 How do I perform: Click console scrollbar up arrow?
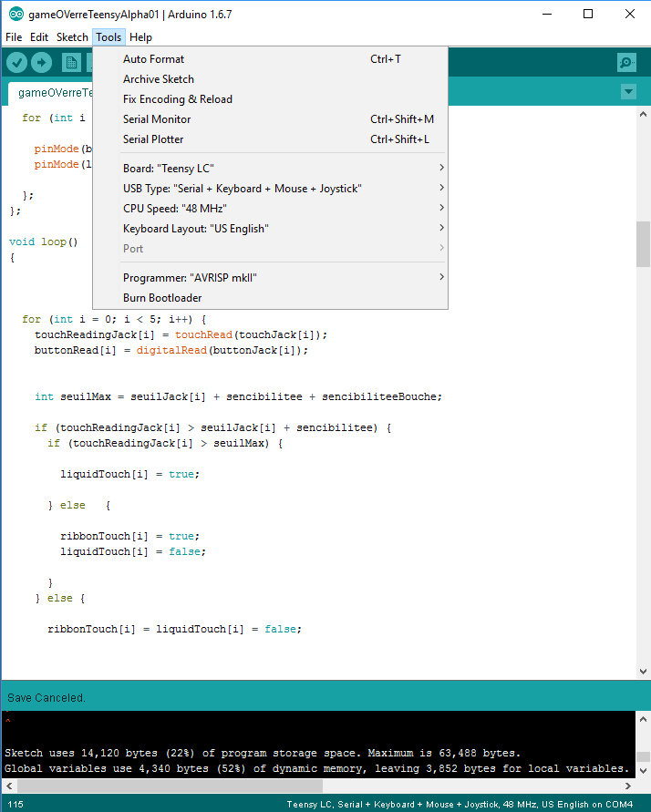pos(643,719)
